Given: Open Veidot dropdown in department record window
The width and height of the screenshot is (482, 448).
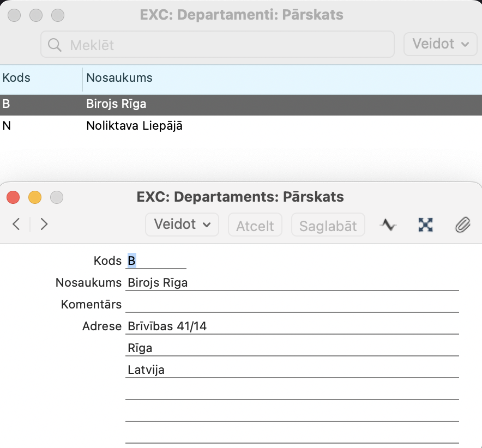Looking at the screenshot, I should click(182, 225).
